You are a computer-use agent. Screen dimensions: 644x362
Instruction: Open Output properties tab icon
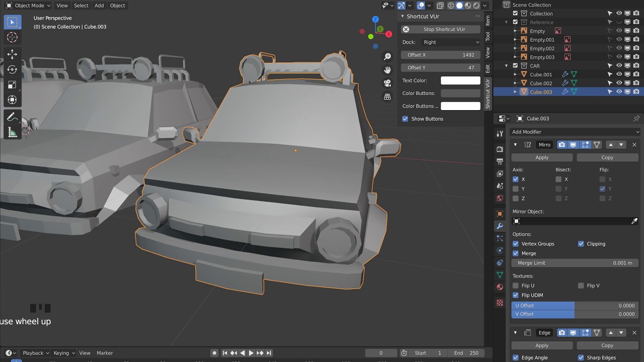500,161
